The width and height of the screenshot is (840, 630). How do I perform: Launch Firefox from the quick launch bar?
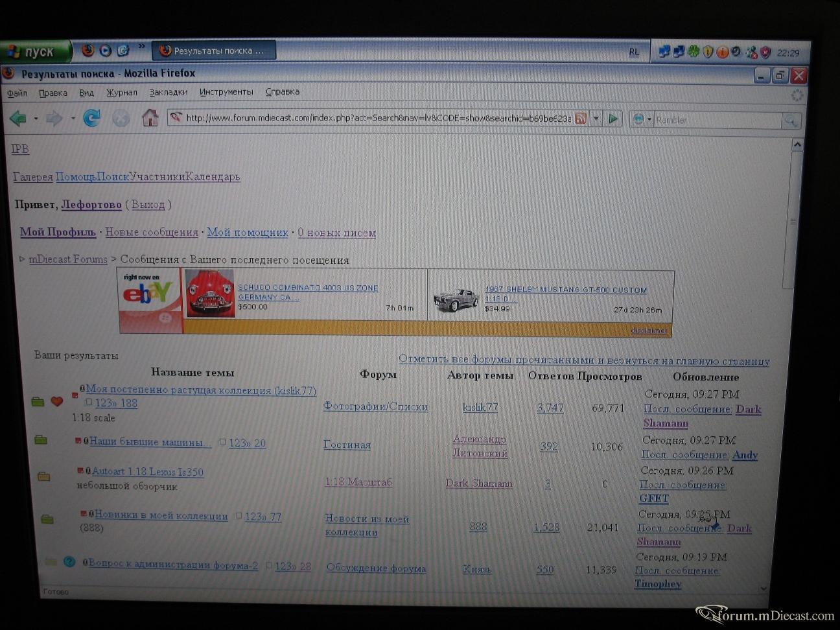(x=88, y=50)
